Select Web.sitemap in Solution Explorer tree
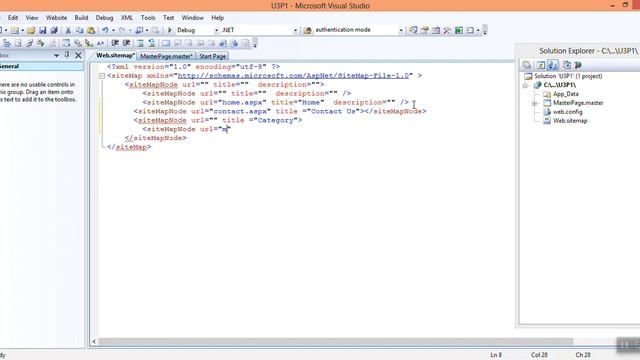Viewport: 640px width, 360px height. 570,121
